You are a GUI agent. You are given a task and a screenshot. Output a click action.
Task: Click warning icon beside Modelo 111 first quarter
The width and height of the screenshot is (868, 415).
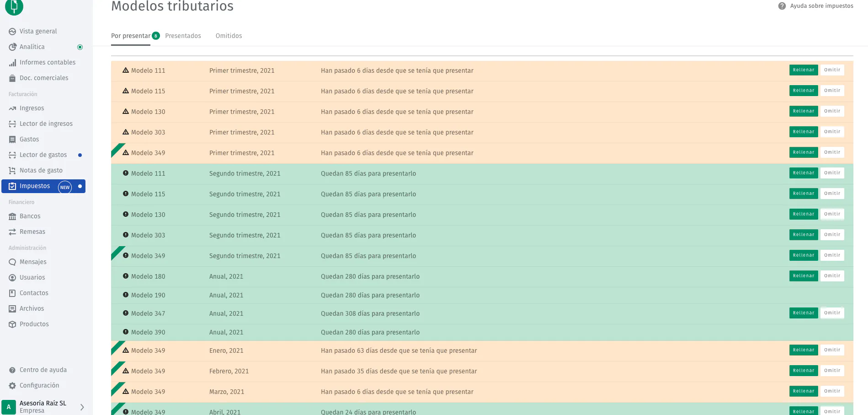pyautogui.click(x=126, y=70)
